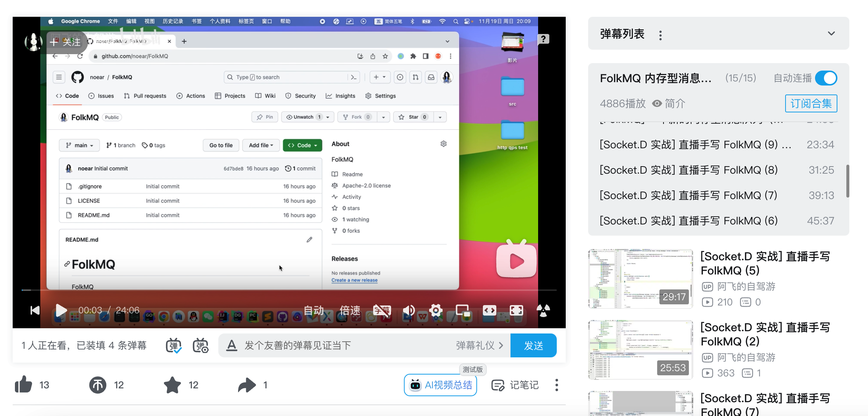Open the green Code dropdown
The width and height of the screenshot is (868, 416).
pyautogui.click(x=302, y=145)
